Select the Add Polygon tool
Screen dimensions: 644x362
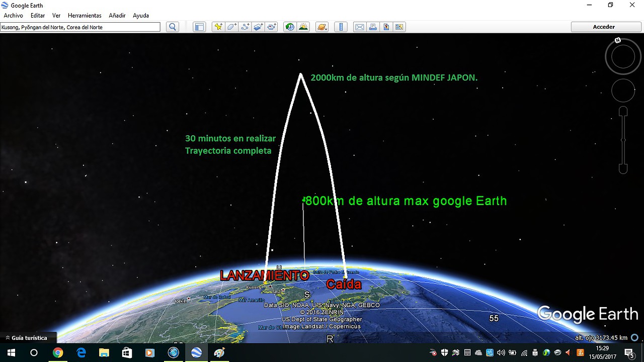[x=232, y=27]
